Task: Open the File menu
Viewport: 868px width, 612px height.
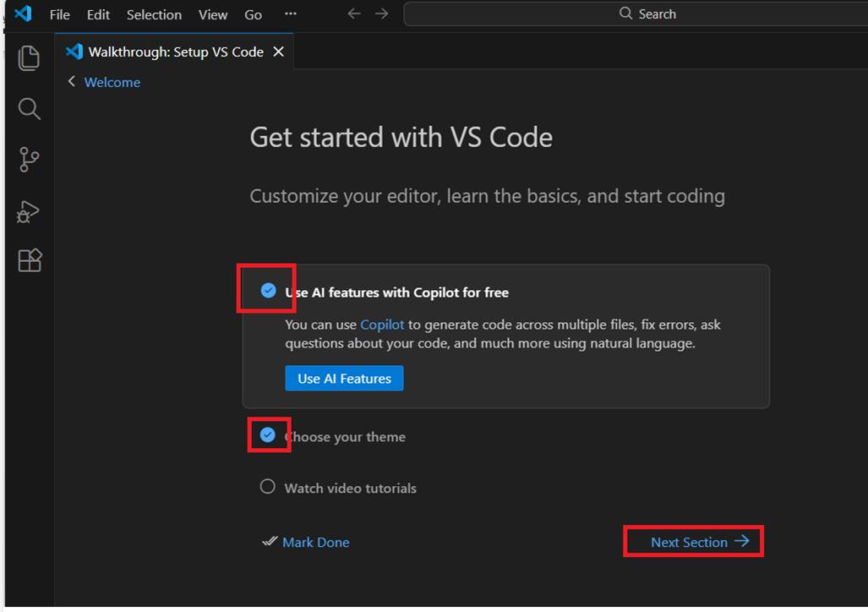Action: [x=59, y=14]
